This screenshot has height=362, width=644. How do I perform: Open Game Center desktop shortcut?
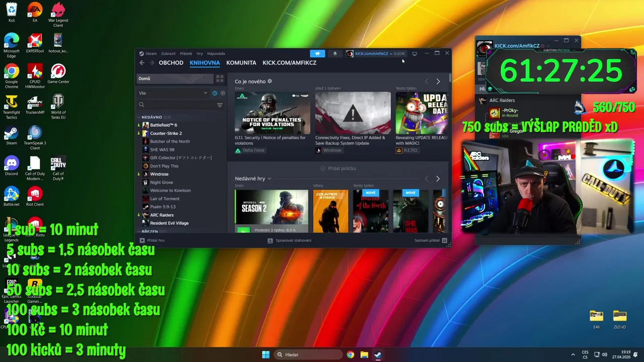tap(58, 75)
